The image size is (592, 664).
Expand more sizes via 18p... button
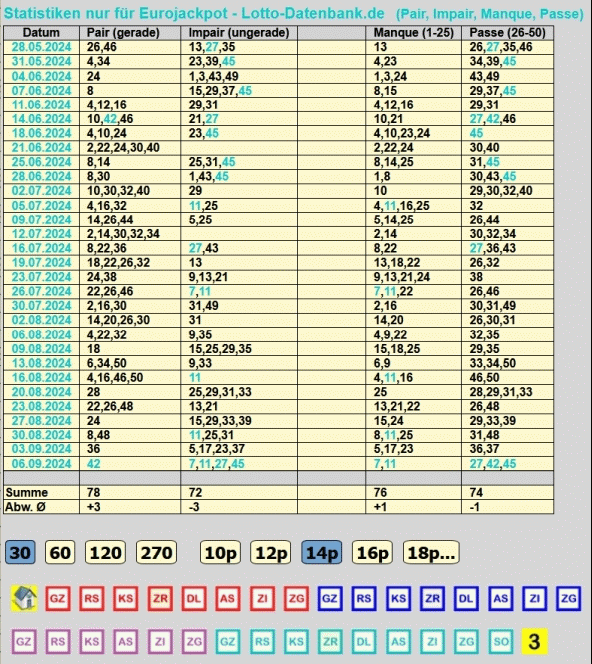(431, 552)
